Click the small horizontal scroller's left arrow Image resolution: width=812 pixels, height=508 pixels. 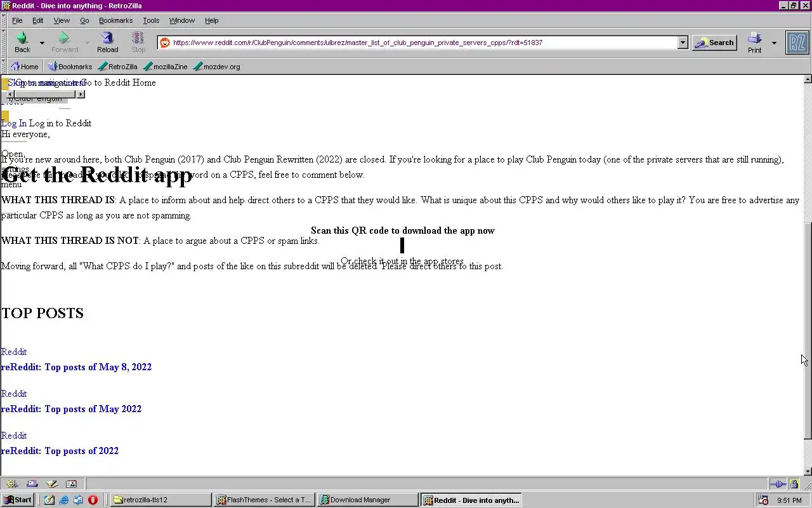tap(10, 94)
